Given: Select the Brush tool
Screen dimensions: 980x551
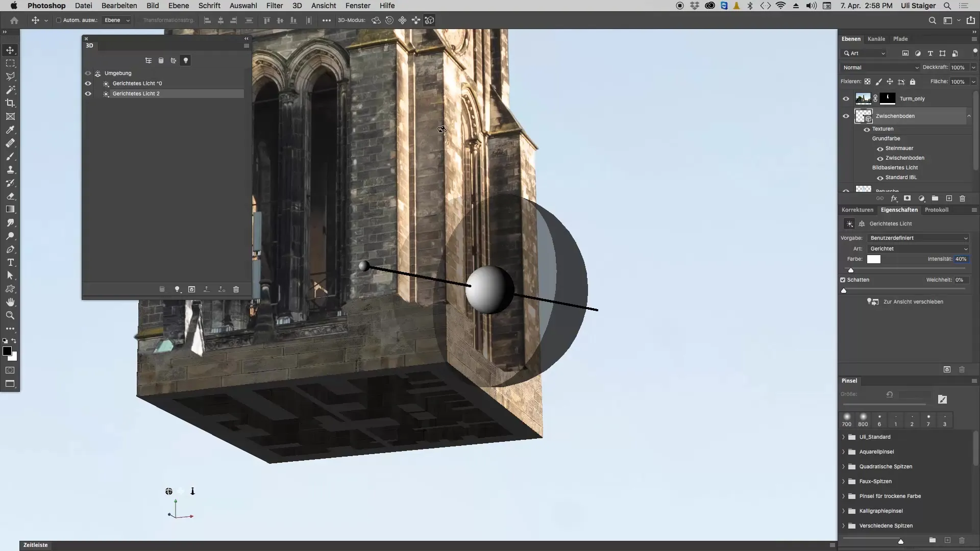Looking at the screenshot, I should click(x=10, y=156).
